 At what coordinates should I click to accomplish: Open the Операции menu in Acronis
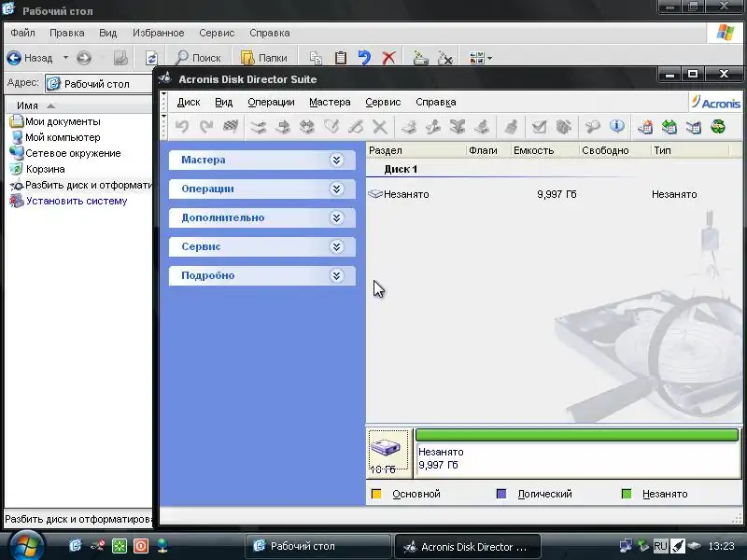pos(271,102)
